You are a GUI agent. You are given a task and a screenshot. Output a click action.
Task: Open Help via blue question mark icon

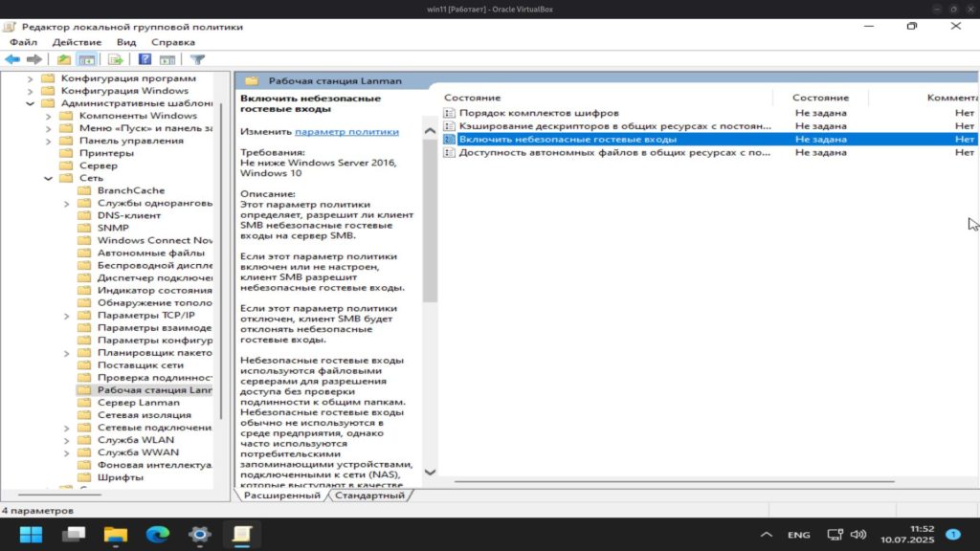[145, 59]
